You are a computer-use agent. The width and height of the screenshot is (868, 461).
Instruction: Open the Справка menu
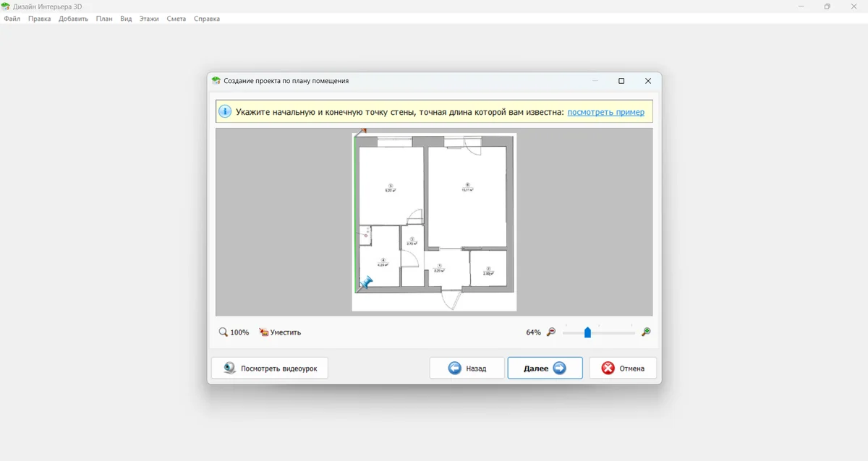207,19
